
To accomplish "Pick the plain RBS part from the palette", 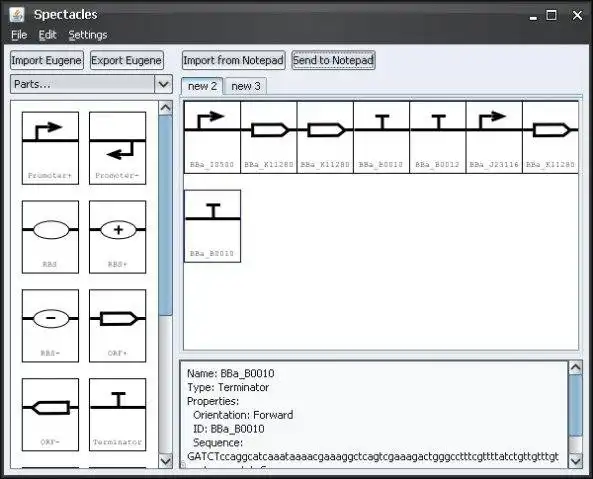I will pos(50,237).
